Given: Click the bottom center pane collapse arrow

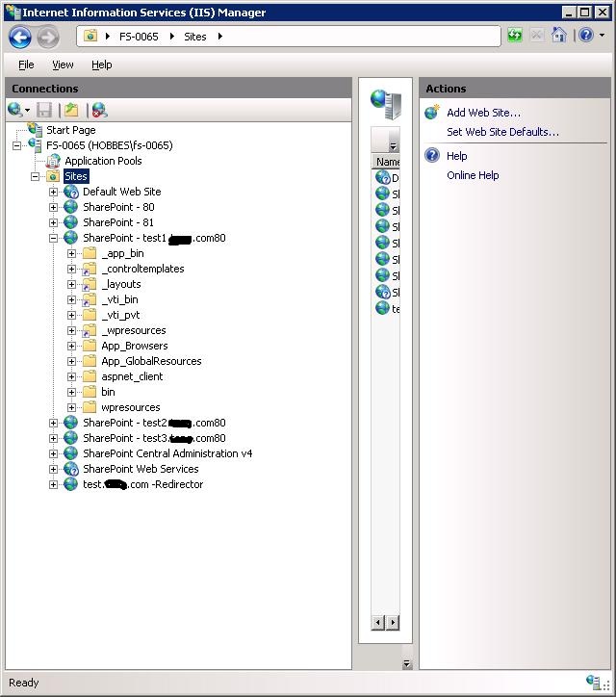Looking at the screenshot, I should [x=407, y=664].
